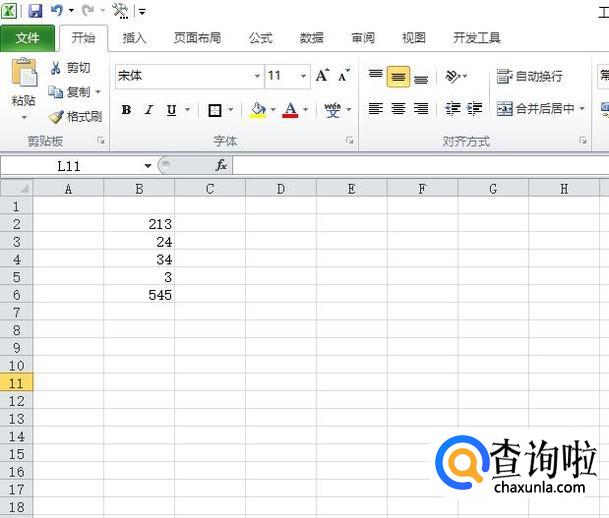Click the Save icon in quick access toolbar

[x=35, y=10]
